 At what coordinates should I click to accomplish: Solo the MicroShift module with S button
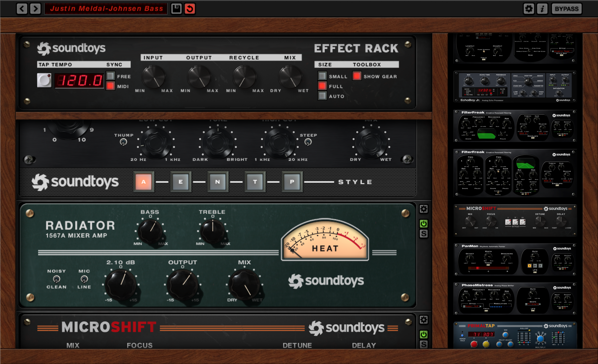pyautogui.click(x=424, y=344)
